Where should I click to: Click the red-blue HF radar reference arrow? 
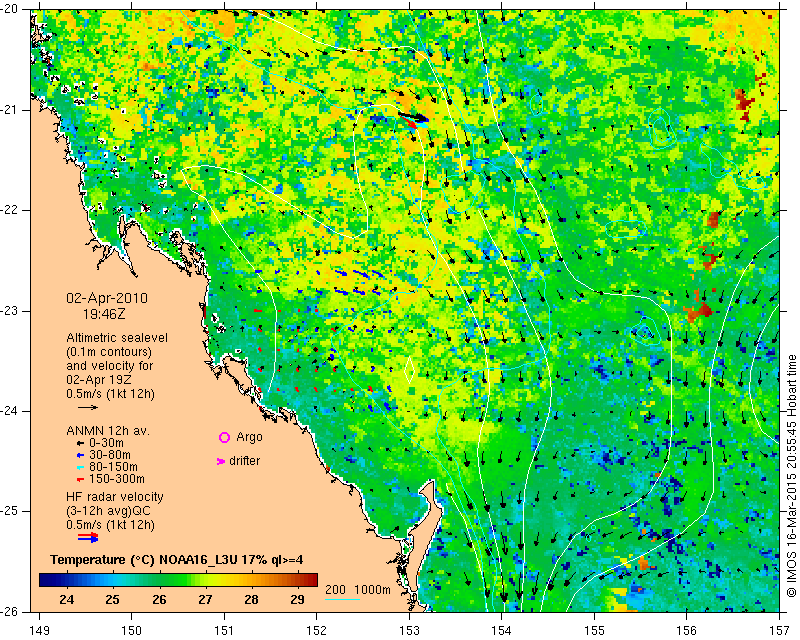[88, 537]
